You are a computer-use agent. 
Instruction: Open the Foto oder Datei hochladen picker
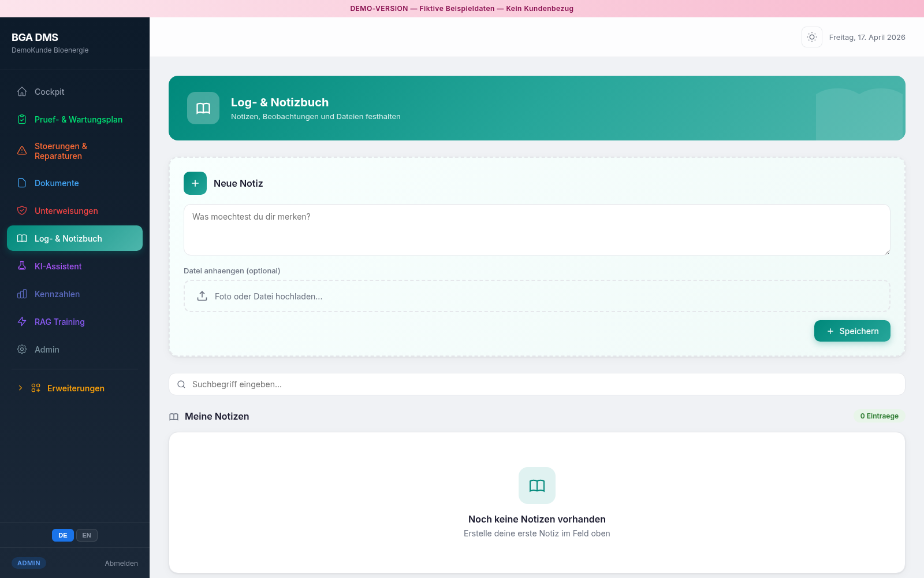tap(536, 297)
